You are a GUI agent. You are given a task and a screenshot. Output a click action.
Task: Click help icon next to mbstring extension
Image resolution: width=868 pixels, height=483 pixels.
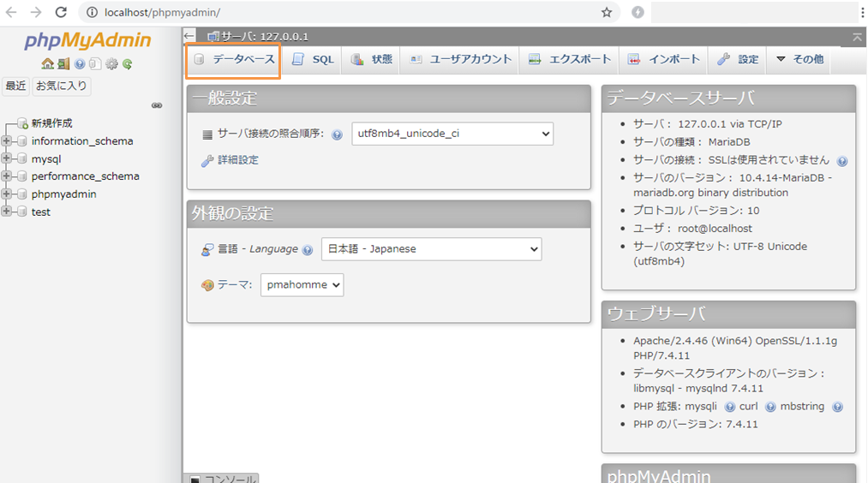pyautogui.click(x=837, y=407)
